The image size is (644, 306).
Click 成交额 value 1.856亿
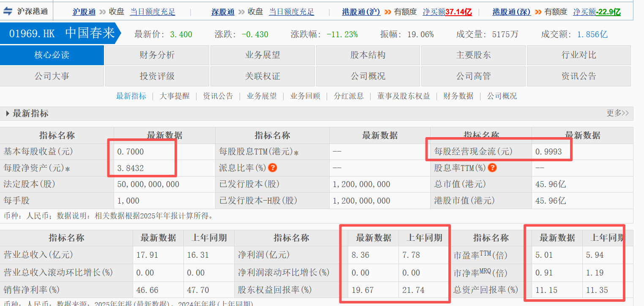592,35
